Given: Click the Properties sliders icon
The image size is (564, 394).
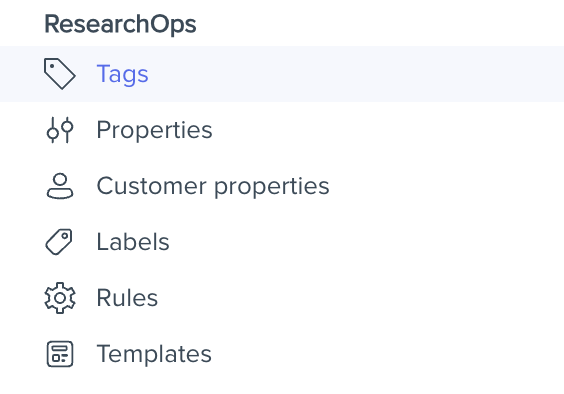Looking at the screenshot, I should [60, 130].
